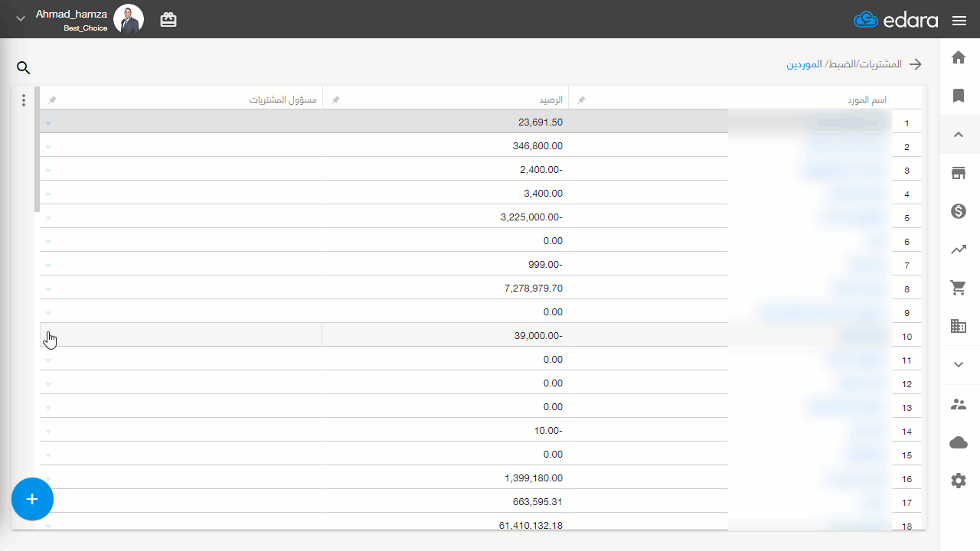Toggle pin on اسم المورد column
980x551 pixels.
pos(581,100)
